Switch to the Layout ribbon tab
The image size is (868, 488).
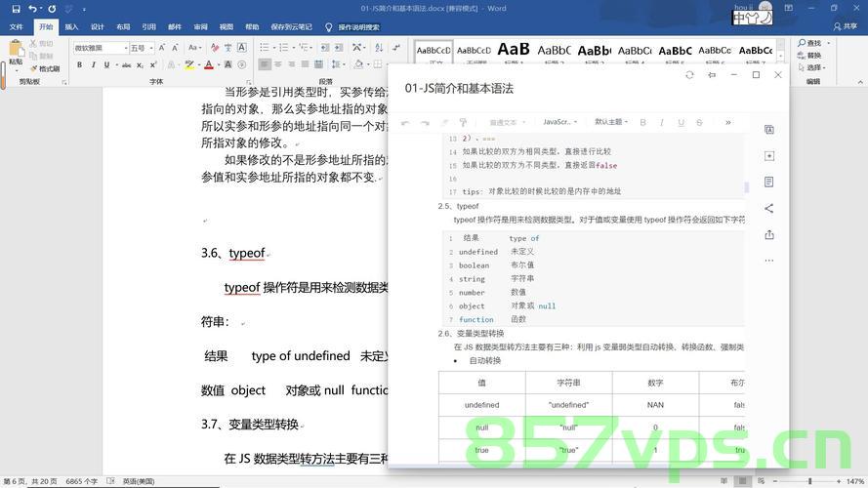[123, 26]
